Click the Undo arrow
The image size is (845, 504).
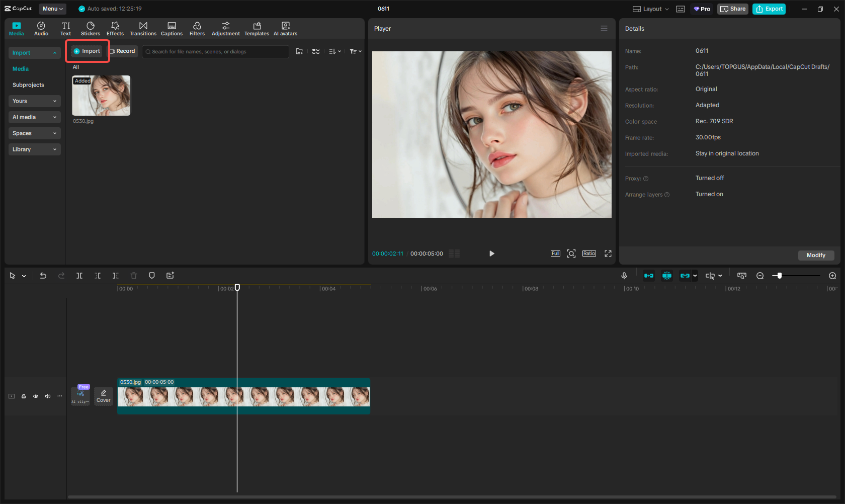[x=43, y=276]
